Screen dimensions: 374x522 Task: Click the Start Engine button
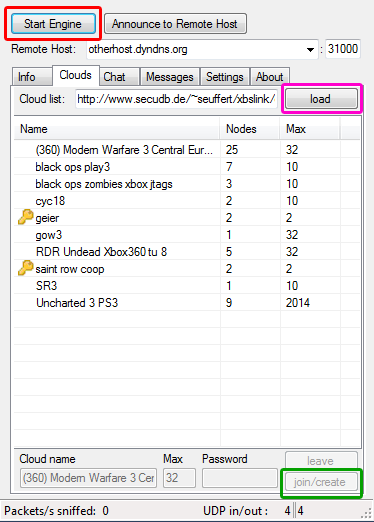point(53,24)
